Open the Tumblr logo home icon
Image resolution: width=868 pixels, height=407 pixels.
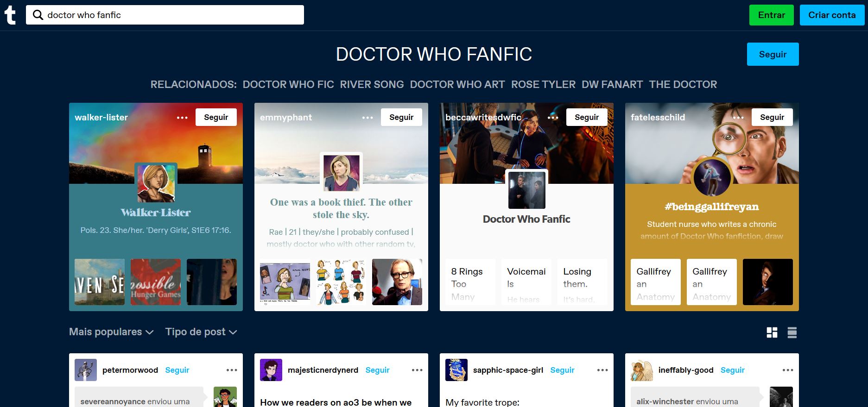pos(10,15)
